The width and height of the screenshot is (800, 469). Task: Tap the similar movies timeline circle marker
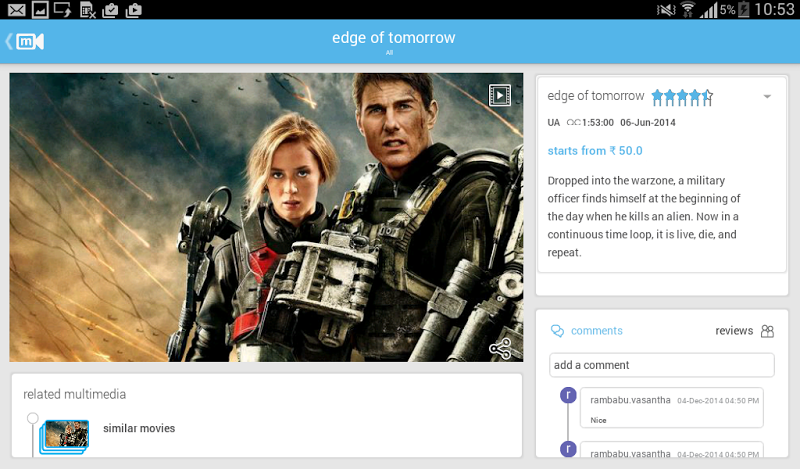[33, 418]
